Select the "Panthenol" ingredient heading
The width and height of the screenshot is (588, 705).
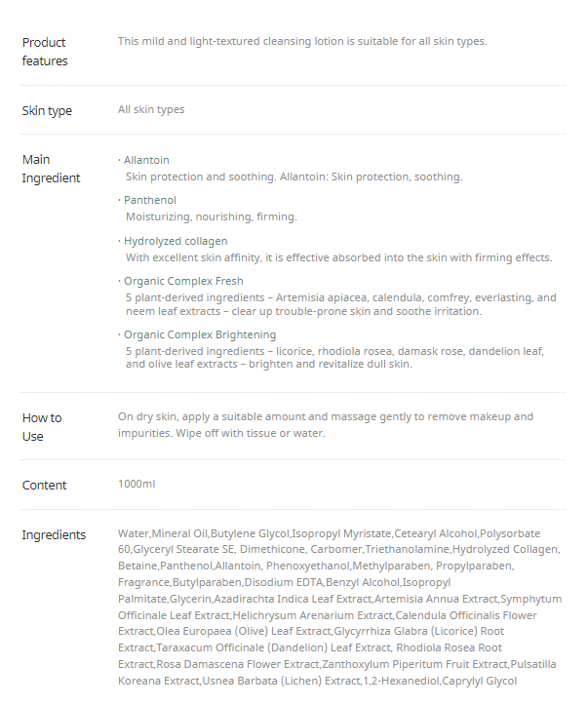(149, 200)
